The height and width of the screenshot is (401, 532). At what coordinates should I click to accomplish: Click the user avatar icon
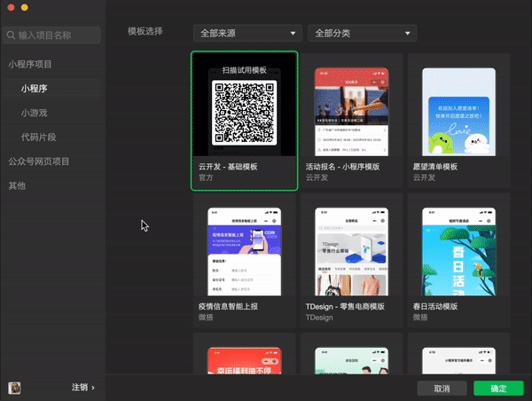click(14, 388)
